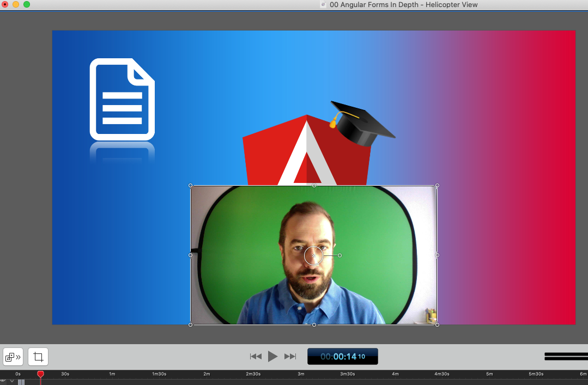Zoom the window with the green button
This screenshot has width=588, height=385.
coord(27,4)
